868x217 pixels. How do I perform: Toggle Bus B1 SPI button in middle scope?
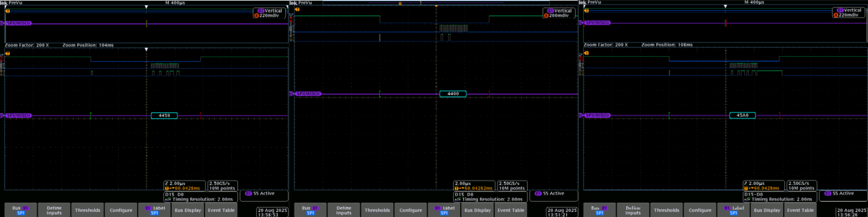point(310,210)
